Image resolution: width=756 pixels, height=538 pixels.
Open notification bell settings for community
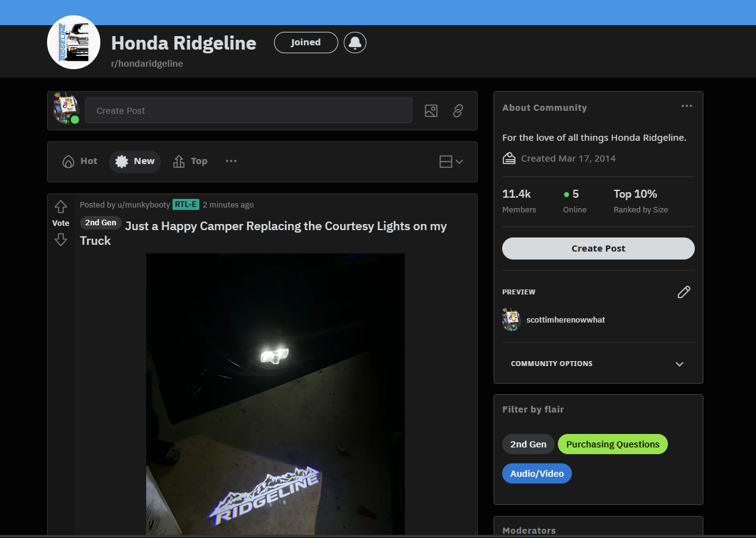tap(355, 42)
